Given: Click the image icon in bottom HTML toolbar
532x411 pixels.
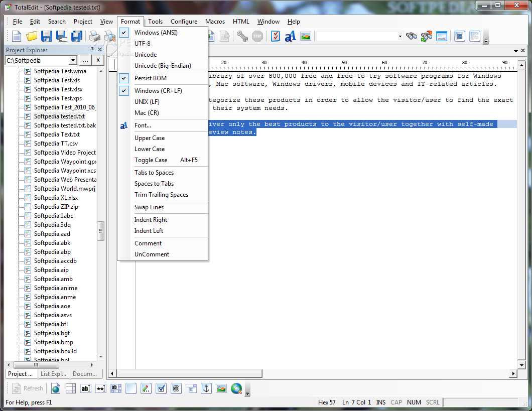Looking at the screenshot, I should coord(221,388).
